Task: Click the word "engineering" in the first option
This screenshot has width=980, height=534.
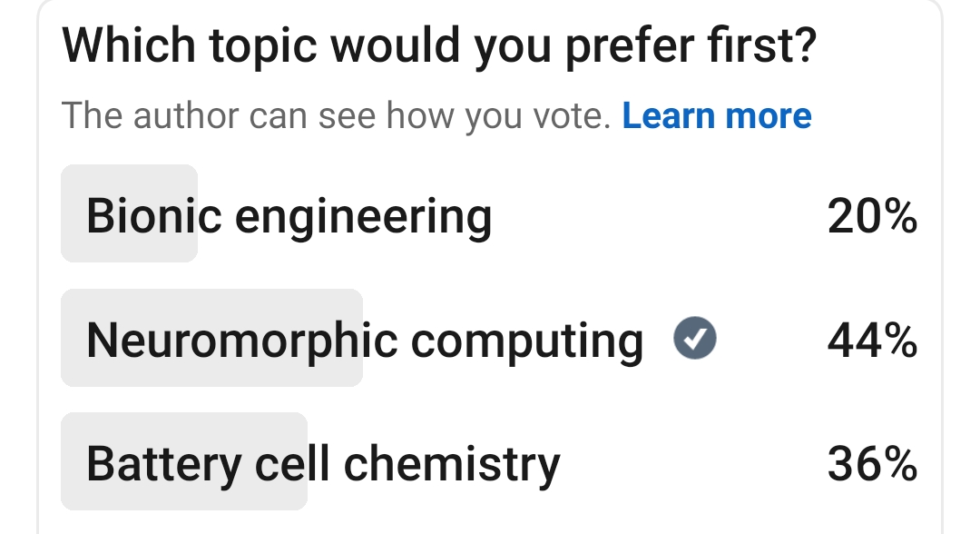Action: coord(363,217)
